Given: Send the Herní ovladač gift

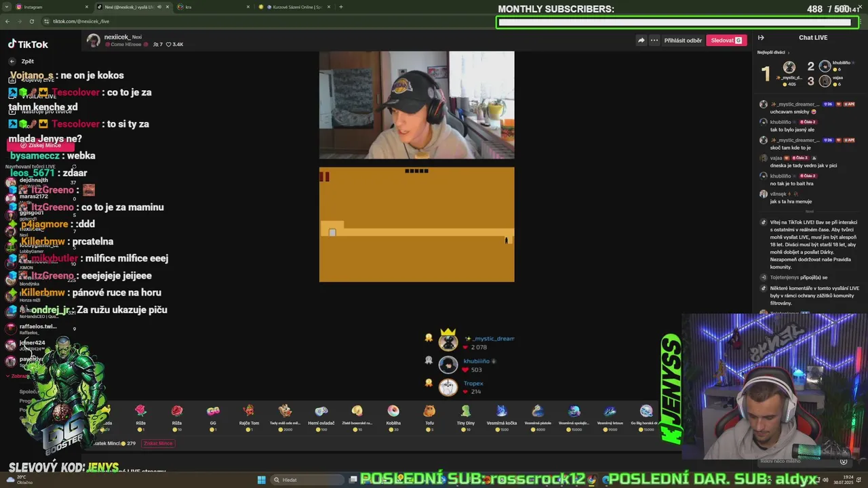Looking at the screenshot, I should [x=321, y=418].
